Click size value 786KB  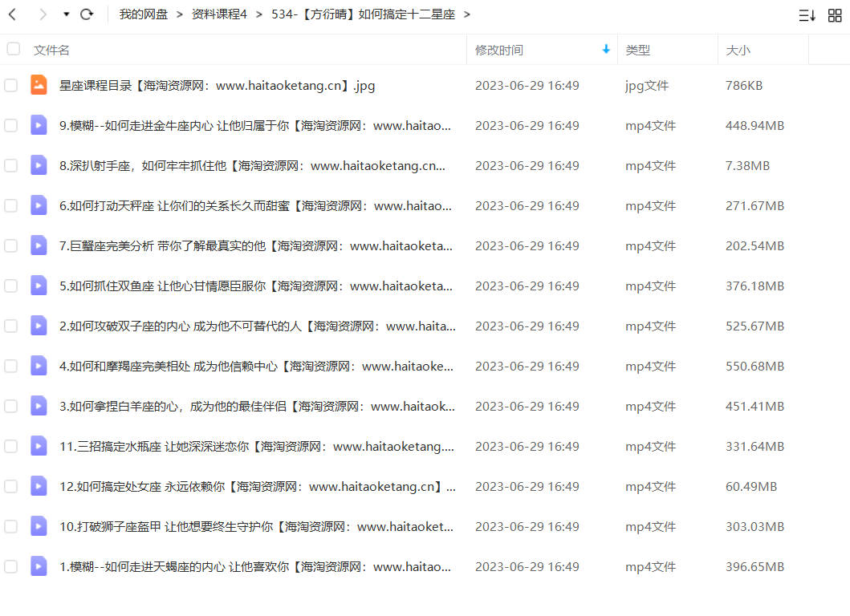click(x=744, y=86)
